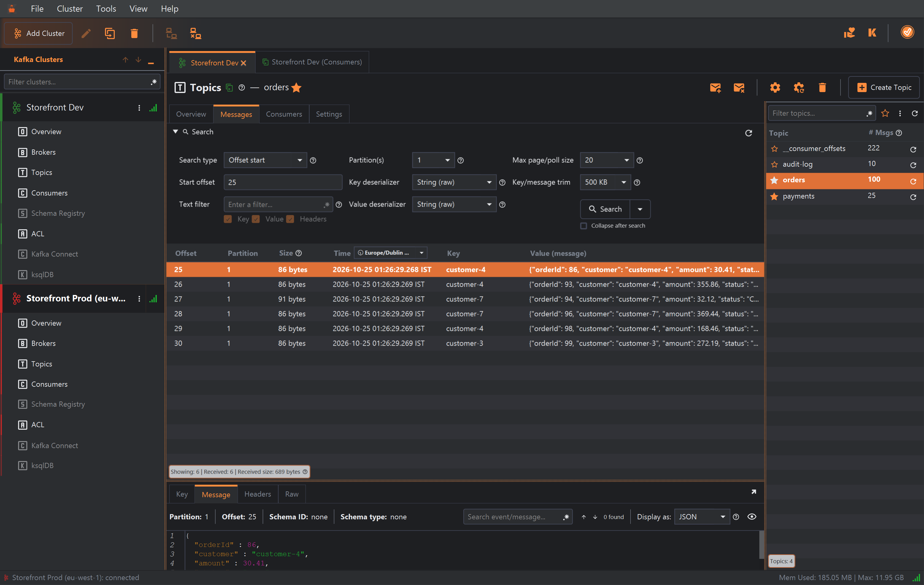The width and height of the screenshot is (924, 585).
Task: Click the Create Topic button
Action: click(x=884, y=87)
